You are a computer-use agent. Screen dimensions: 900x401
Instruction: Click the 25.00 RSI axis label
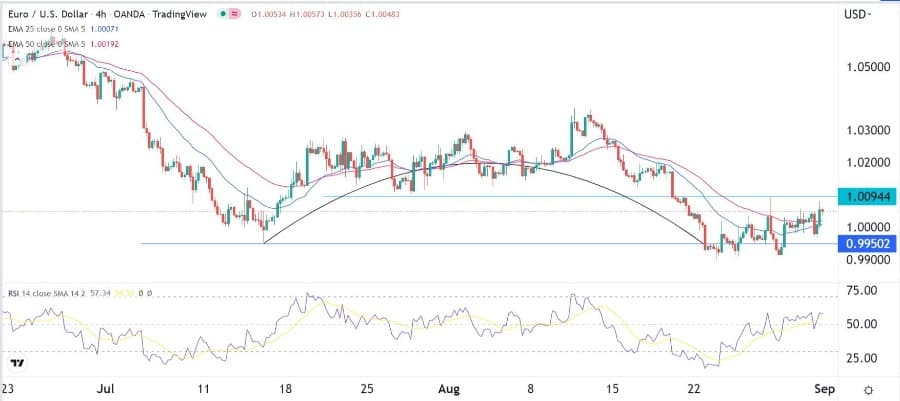(x=862, y=358)
